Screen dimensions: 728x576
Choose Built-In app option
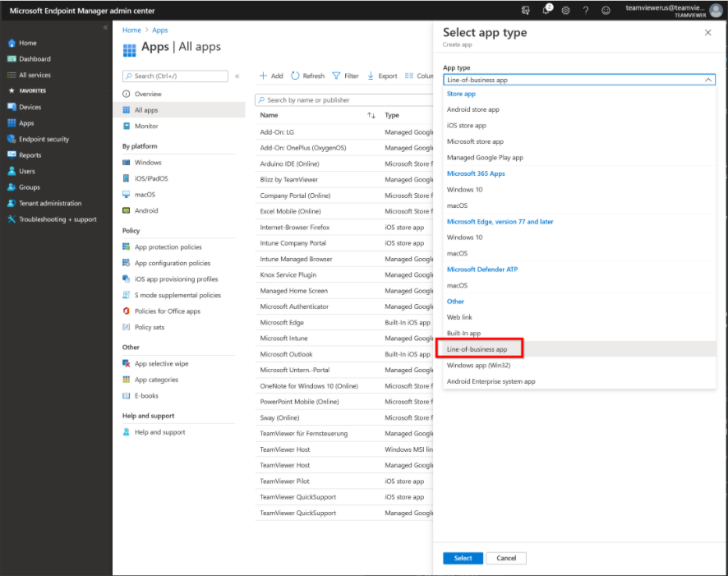pos(579,334)
